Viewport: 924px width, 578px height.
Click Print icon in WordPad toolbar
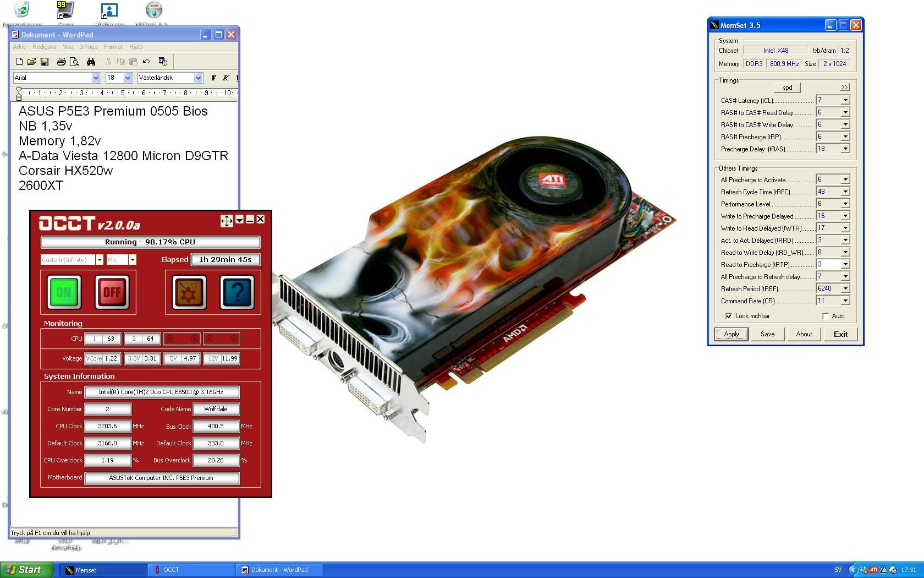[x=62, y=62]
